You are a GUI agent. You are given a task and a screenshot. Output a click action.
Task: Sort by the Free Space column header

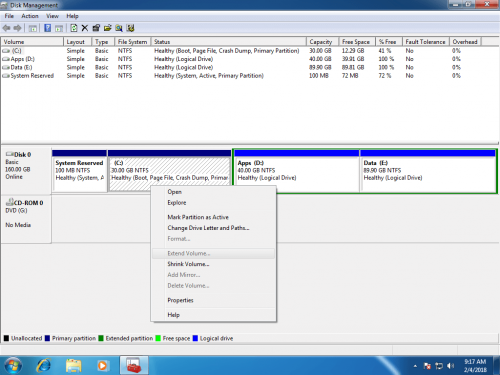coord(357,42)
